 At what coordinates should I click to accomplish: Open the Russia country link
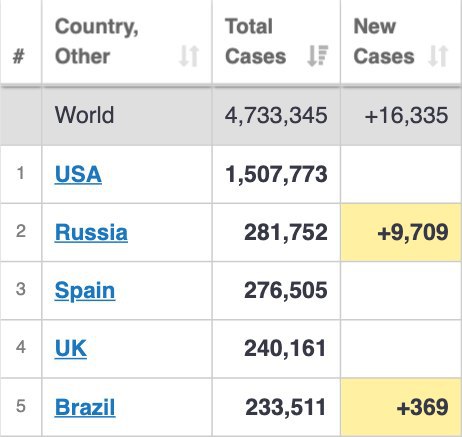91,232
